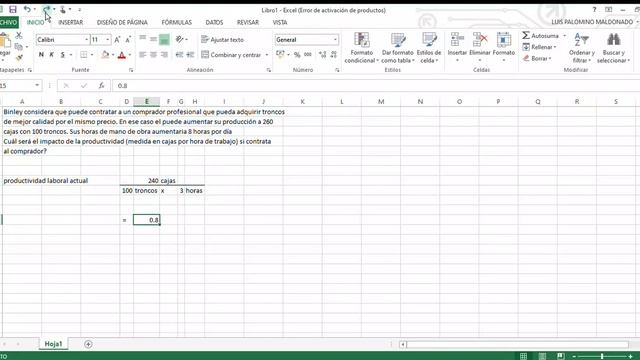Open the ARCHIVO menu
Image resolution: width=640 pixels, height=360 pixels.
(x=9, y=22)
